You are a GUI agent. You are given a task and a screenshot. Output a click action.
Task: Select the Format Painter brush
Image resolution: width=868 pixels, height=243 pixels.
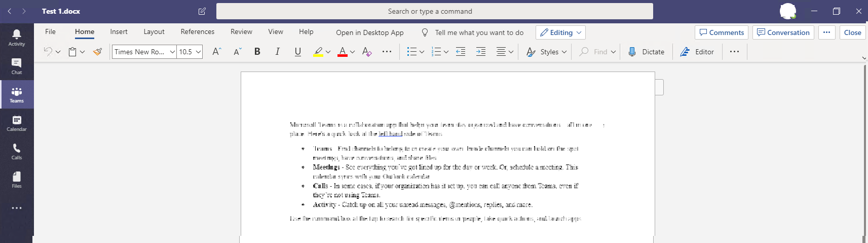[98, 52]
